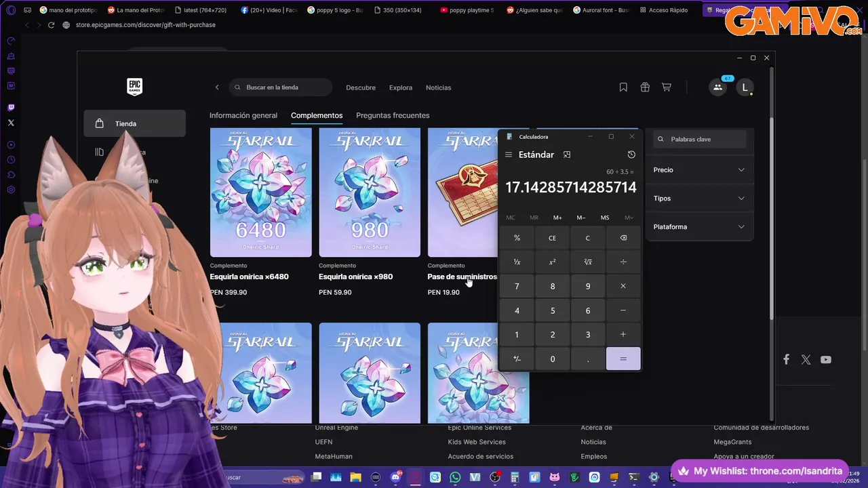This screenshot has height=488, width=868.
Task: Expand the Precio filter
Action: coord(699,170)
